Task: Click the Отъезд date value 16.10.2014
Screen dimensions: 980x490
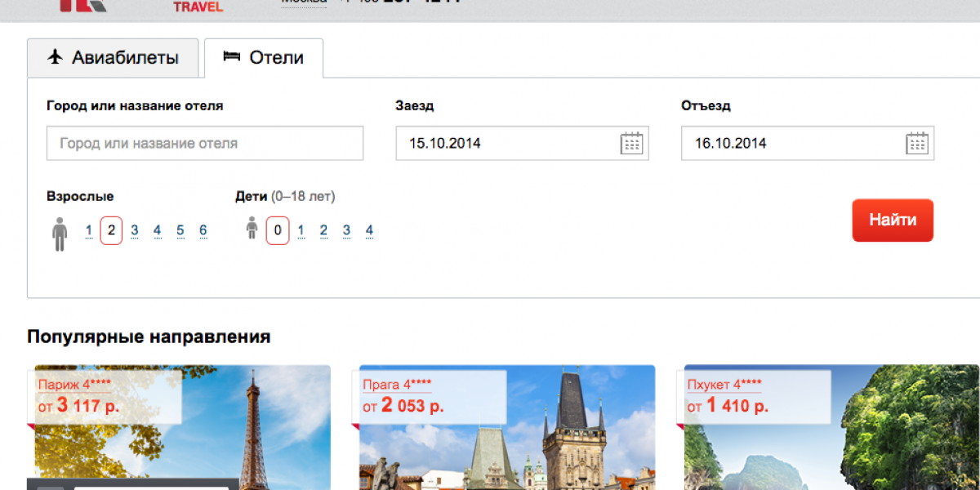Action: [x=731, y=143]
